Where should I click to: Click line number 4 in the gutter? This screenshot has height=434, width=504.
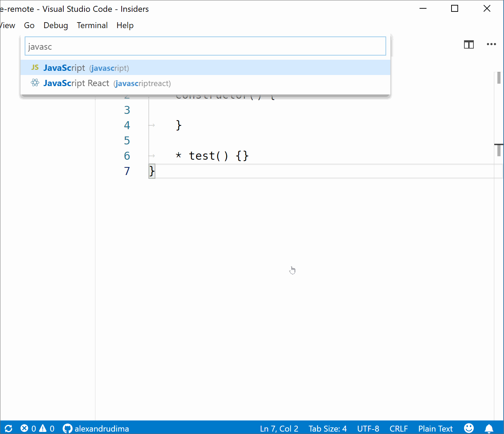(127, 125)
